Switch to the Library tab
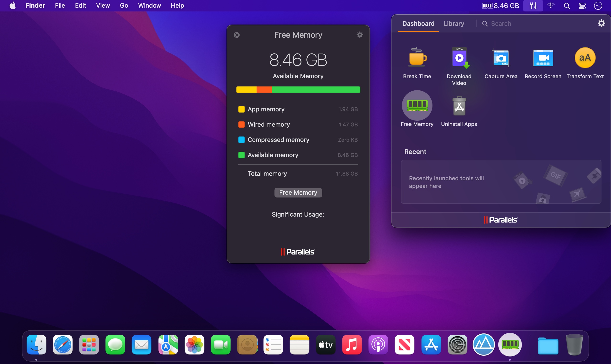This screenshot has height=364, width=611. click(x=453, y=23)
